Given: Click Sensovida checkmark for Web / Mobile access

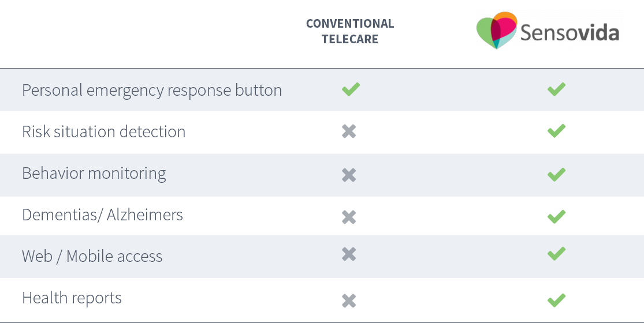Looking at the screenshot, I should point(557,253).
